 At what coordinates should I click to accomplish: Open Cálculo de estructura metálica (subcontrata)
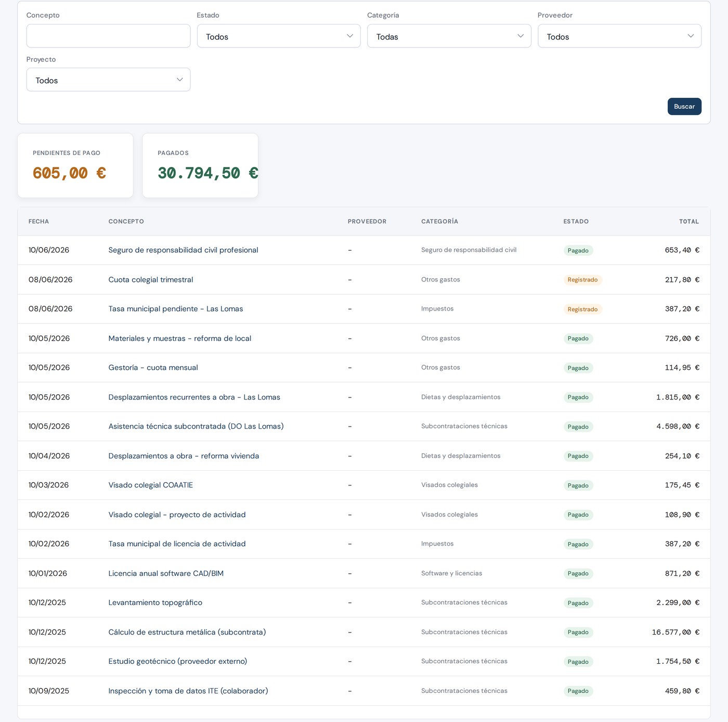coord(187,633)
